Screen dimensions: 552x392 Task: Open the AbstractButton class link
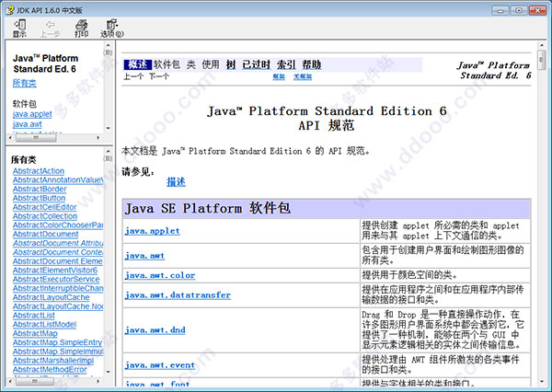click(x=39, y=198)
